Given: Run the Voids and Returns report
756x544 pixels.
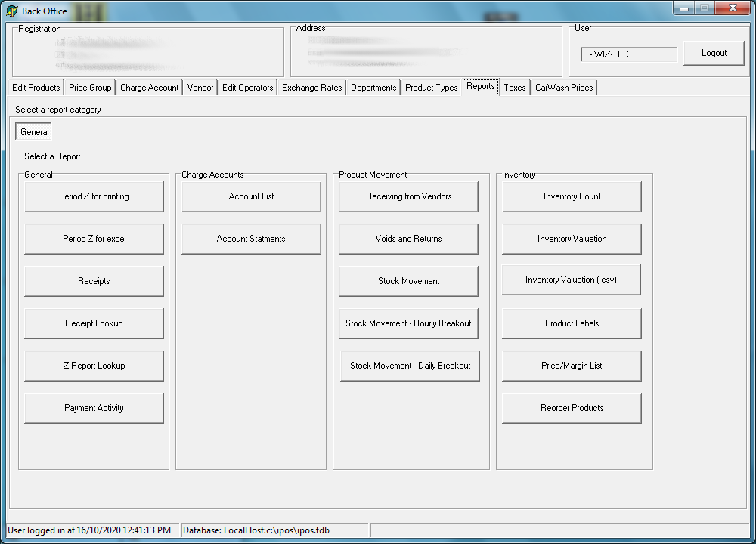Looking at the screenshot, I should point(408,238).
